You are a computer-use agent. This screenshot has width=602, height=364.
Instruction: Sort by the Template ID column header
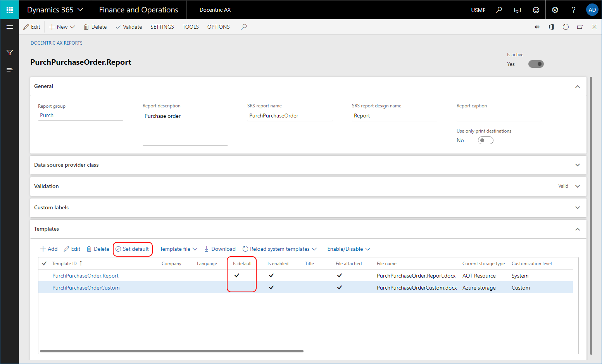pos(65,264)
